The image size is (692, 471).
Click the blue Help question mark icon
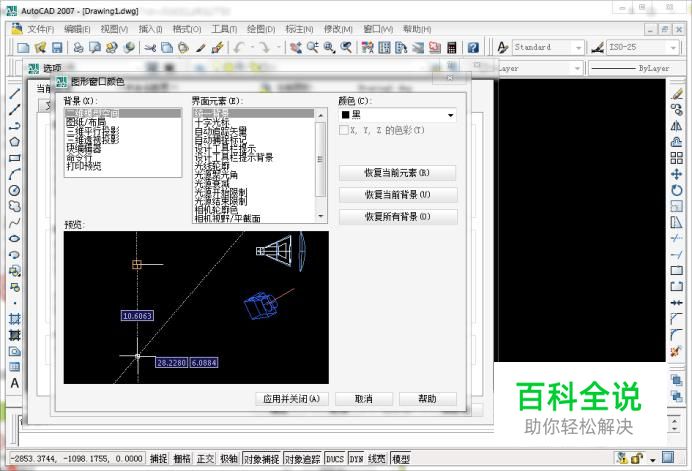pos(473,47)
